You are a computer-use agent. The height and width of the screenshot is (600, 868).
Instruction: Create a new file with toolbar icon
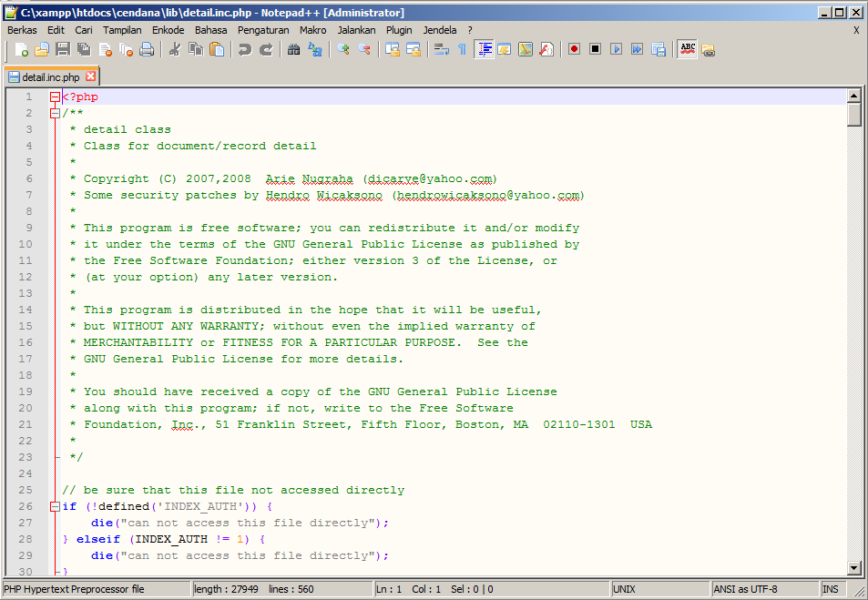tap(22, 50)
